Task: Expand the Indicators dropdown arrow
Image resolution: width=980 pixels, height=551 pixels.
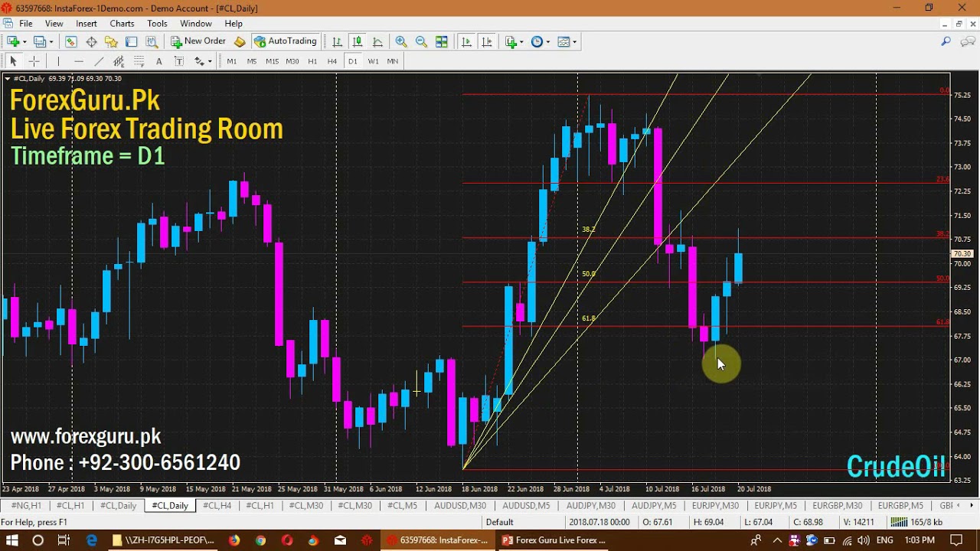Action: 521,41
